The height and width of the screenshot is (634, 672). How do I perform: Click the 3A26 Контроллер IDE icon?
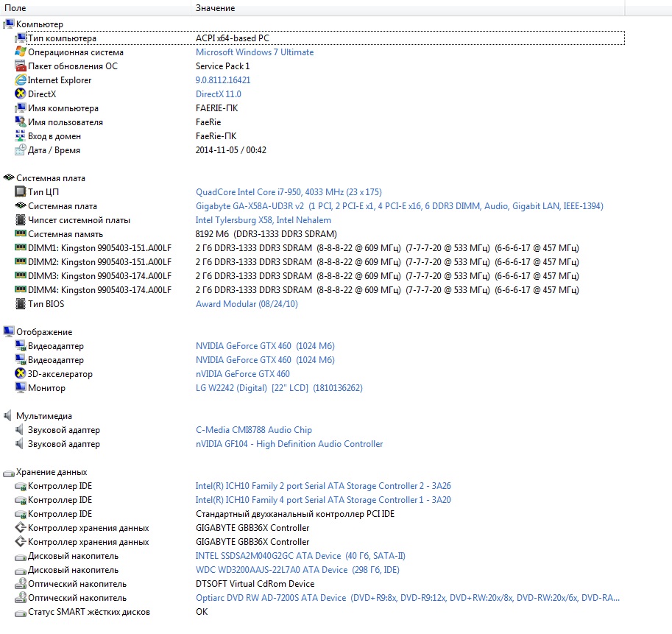point(20,486)
